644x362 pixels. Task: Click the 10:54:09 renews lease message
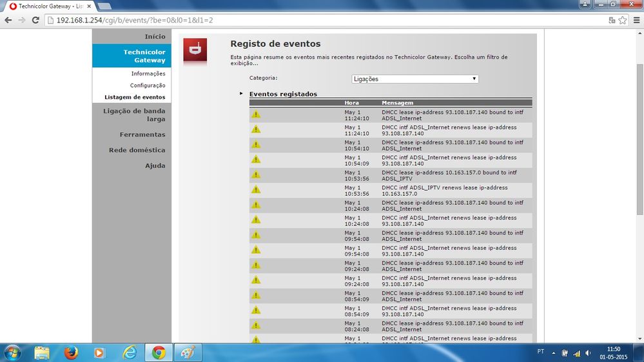(x=449, y=160)
